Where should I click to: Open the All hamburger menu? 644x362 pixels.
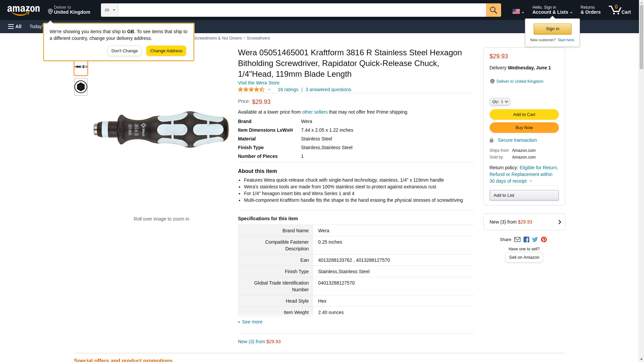tap(15, 26)
